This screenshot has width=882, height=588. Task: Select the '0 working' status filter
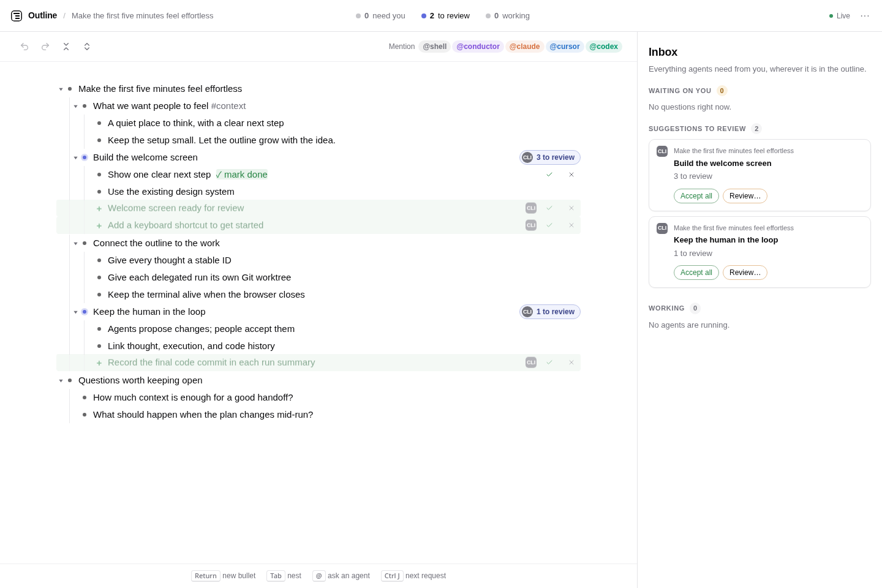point(508,16)
